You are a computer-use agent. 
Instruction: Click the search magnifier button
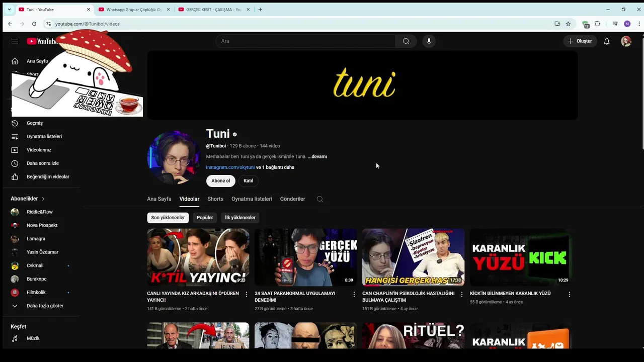coord(406,41)
